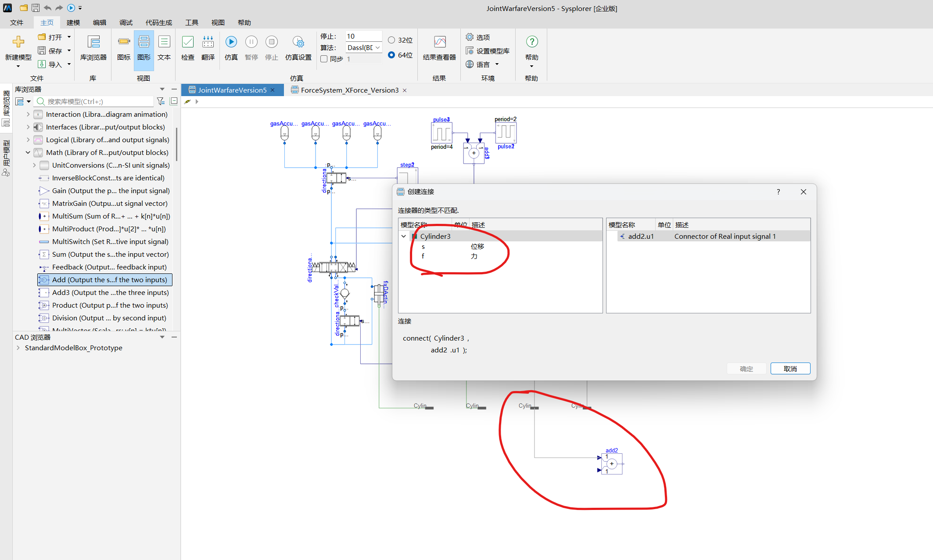Open the 建模 ribbon tab
This screenshot has width=933, height=560.
(x=73, y=22)
